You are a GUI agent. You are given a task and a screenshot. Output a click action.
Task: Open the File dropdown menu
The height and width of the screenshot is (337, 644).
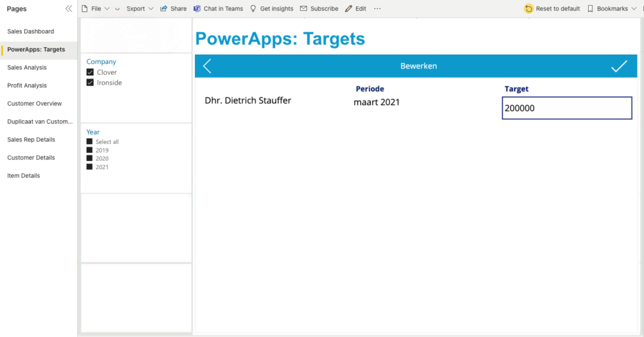click(96, 9)
